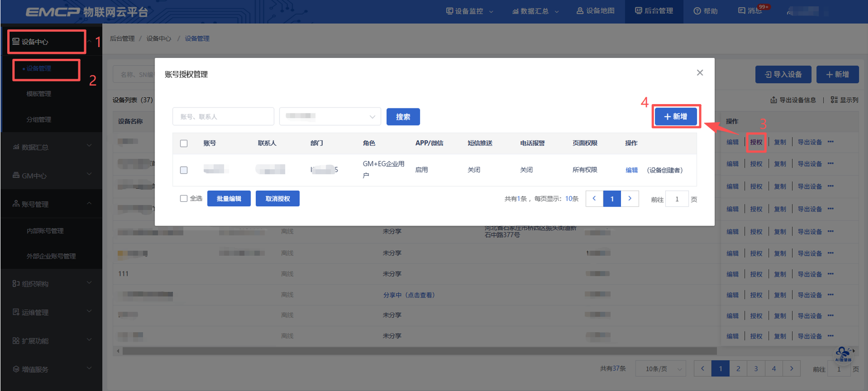
Task: Enable the 全选 checkbox
Action: pyautogui.click(x=184, y=198)
